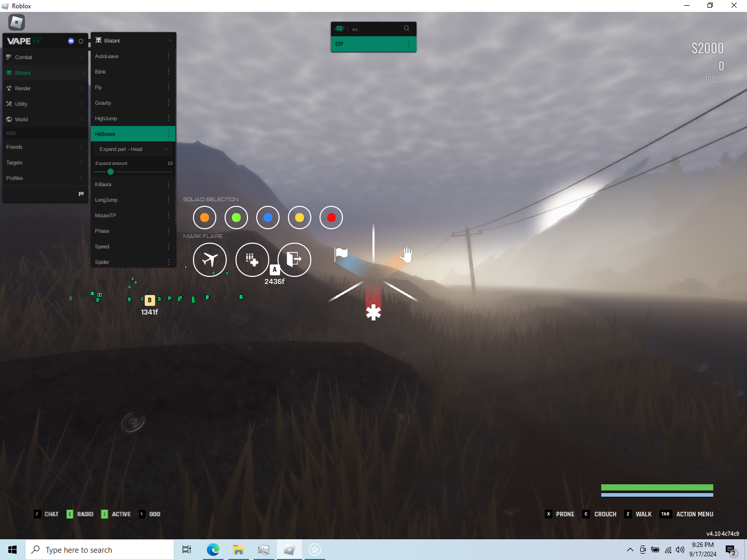Click the volume icon in system tray

680,550
